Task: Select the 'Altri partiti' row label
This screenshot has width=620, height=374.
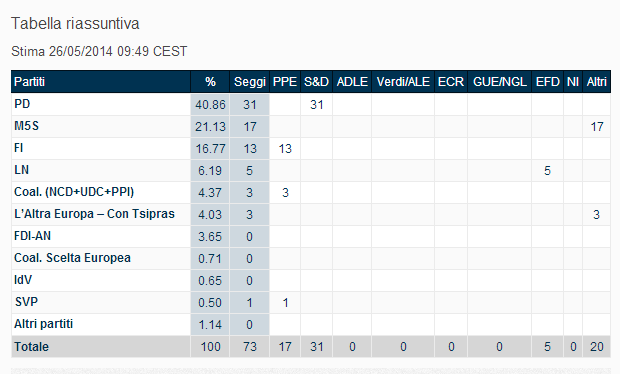Action: point(43,324)
